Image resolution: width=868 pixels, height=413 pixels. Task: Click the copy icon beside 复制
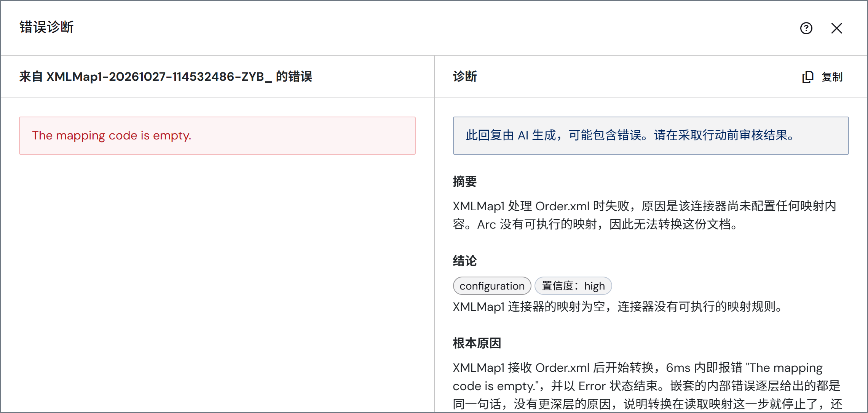807,77
